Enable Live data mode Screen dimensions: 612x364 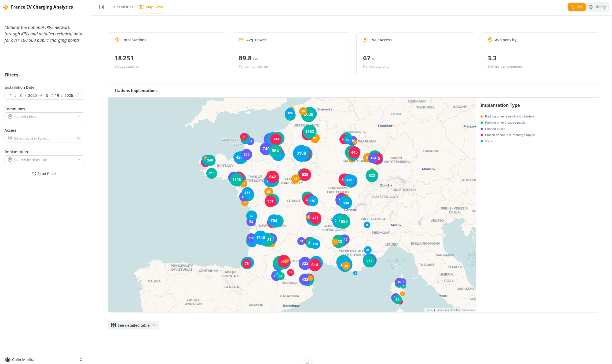577,7
